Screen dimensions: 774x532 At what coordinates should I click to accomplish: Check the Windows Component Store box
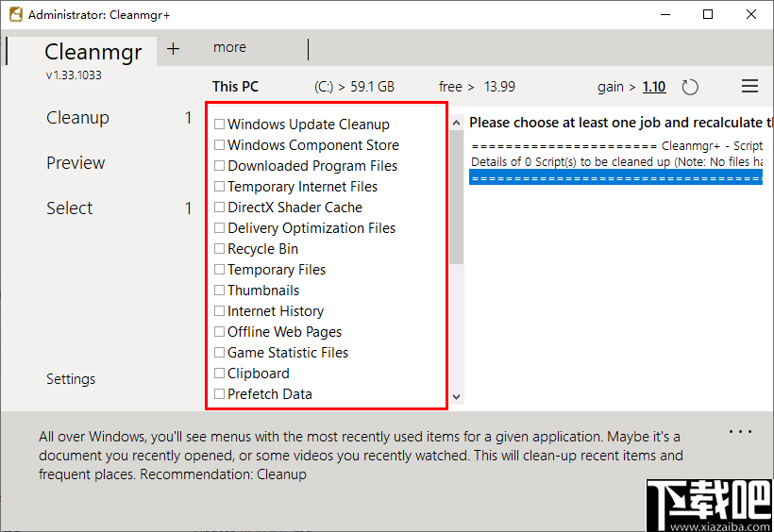pos(219,144)
